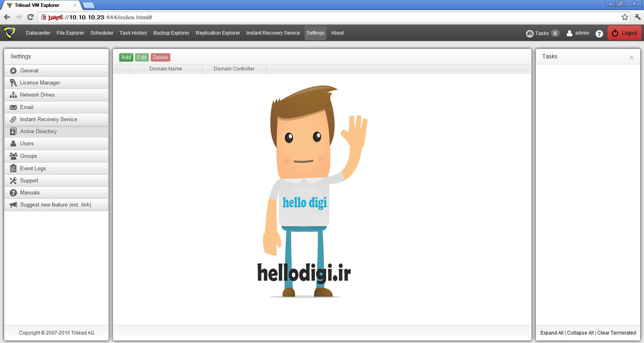Select the Settings menu item

click(x=315, y=33)
